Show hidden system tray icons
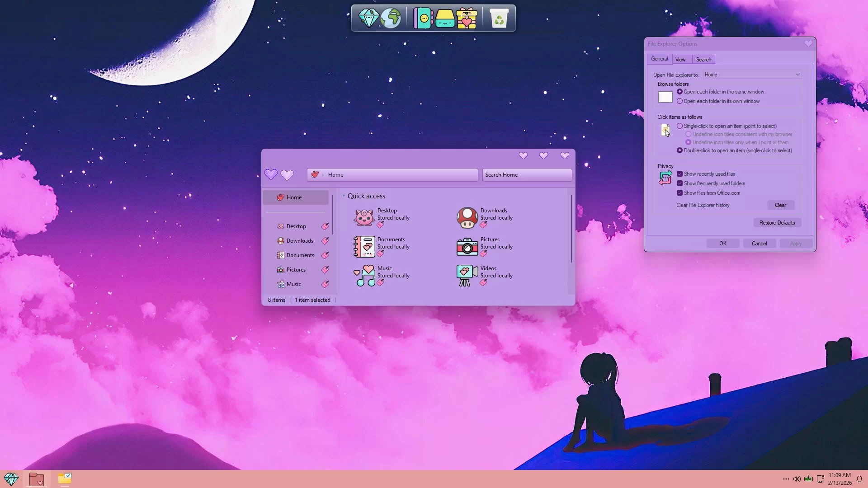The height and width of the screenshot is (488, 868). coord(786,479)
